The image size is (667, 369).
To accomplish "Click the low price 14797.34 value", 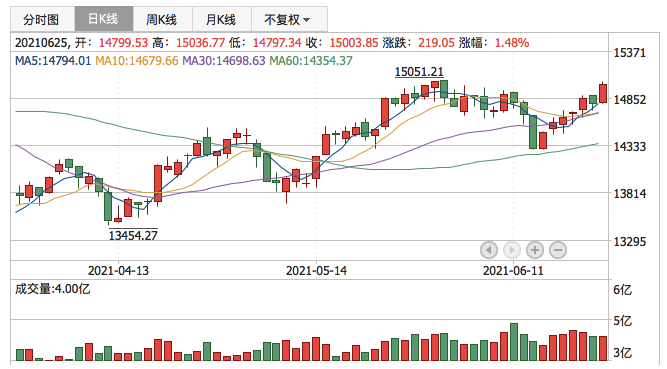I will point(277,43).
